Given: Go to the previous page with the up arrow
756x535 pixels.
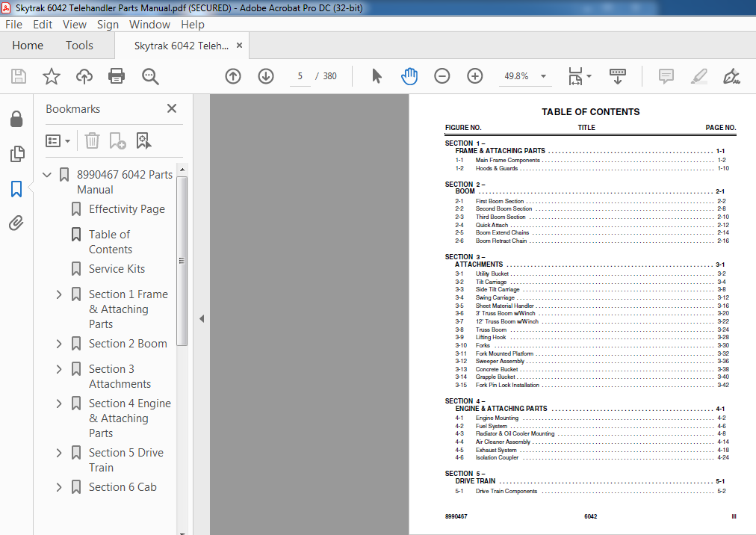Looking at the screenshot, I should (233, 76).
